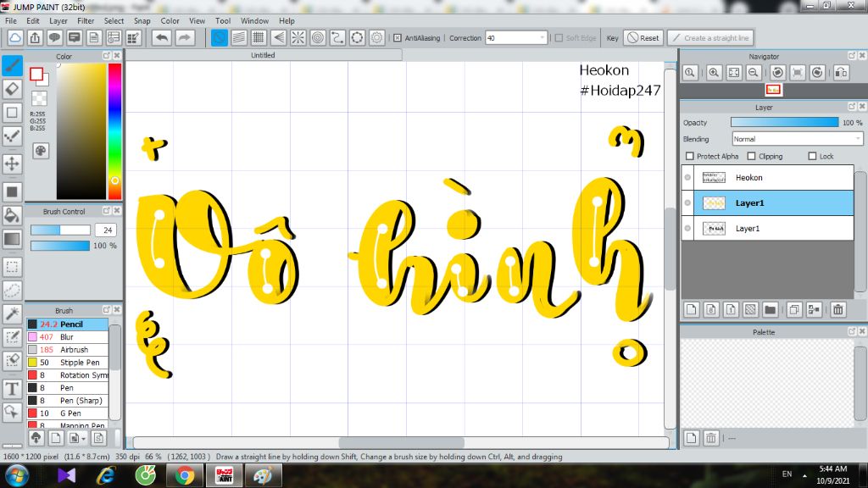Enable the concentric circle snap
The image size is (868, 488).
318,37
